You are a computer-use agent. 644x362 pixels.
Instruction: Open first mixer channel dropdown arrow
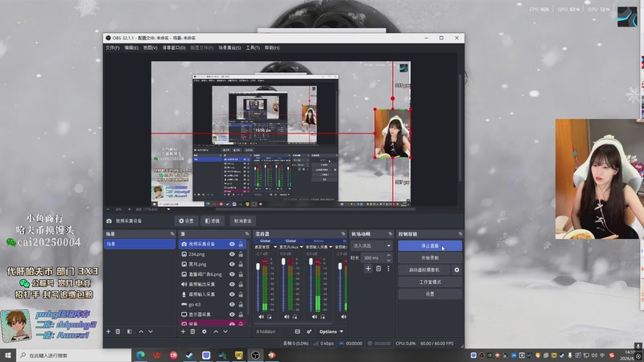275,247
